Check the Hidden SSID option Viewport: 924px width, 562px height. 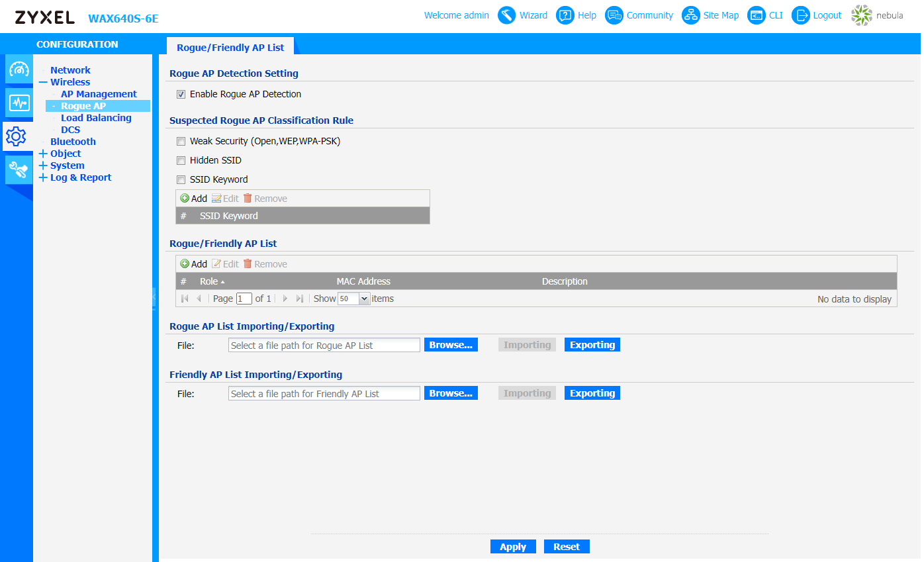pos(181,161)
